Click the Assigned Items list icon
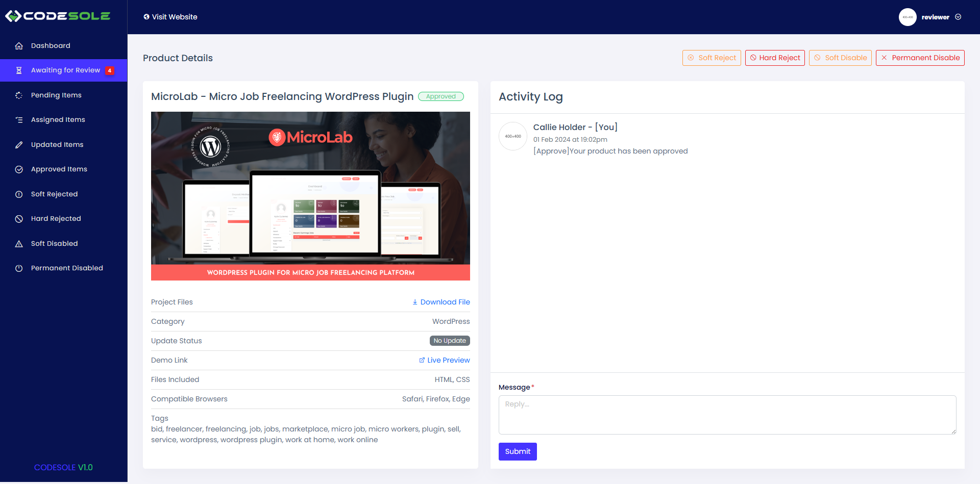 coord(19,120)
